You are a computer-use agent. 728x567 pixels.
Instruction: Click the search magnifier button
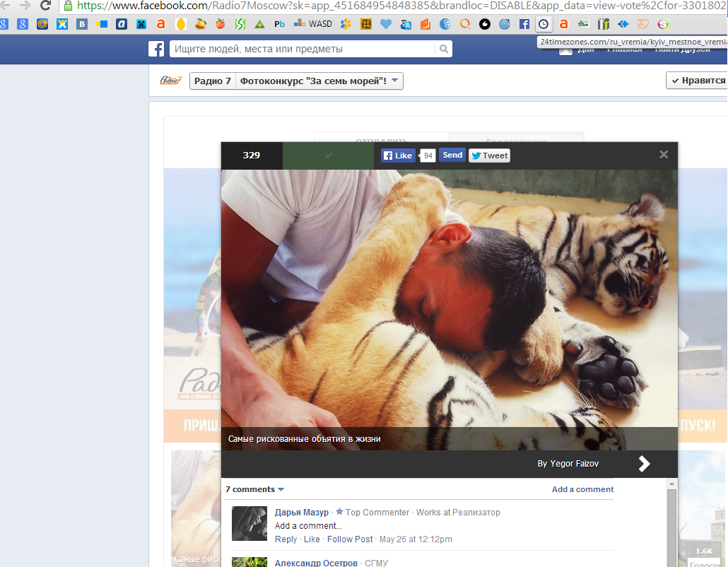point(444,49)
